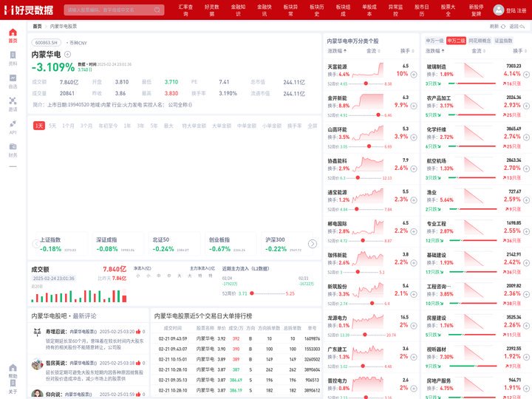Click the 好灵数据 site logo
The width and height of the screenshot is (532, 399).
(29, 10)
